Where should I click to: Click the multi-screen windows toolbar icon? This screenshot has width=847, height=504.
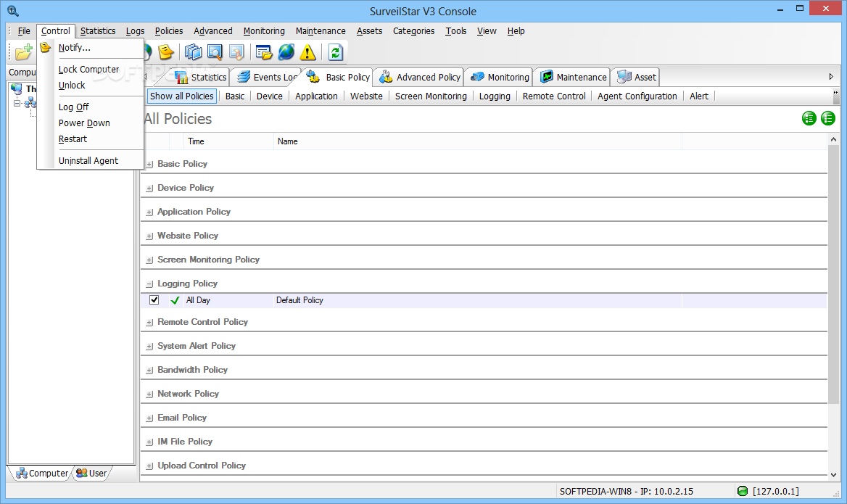pyautogui.click(x=194, y=52)
